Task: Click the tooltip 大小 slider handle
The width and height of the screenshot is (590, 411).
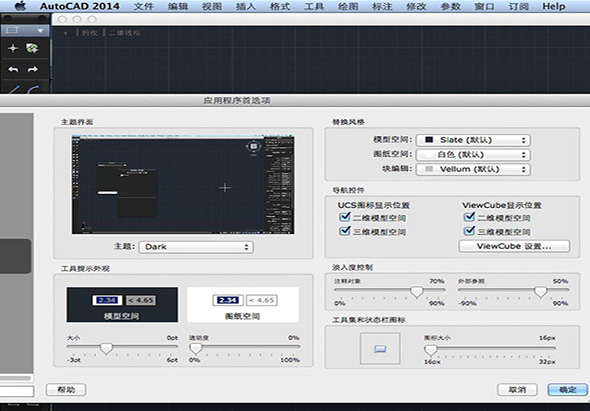Action: 106,349
